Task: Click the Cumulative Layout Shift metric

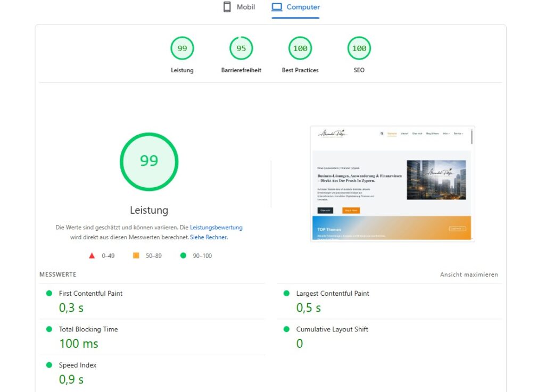Action: click(332, 329)
